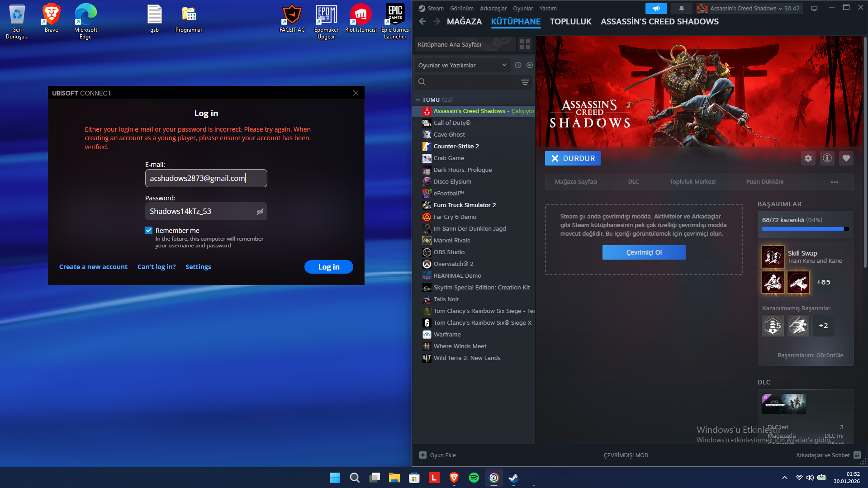Screen dimensions: 868x488
Task: Click the Skill Swap achievement icon
Action: [773, 257]
